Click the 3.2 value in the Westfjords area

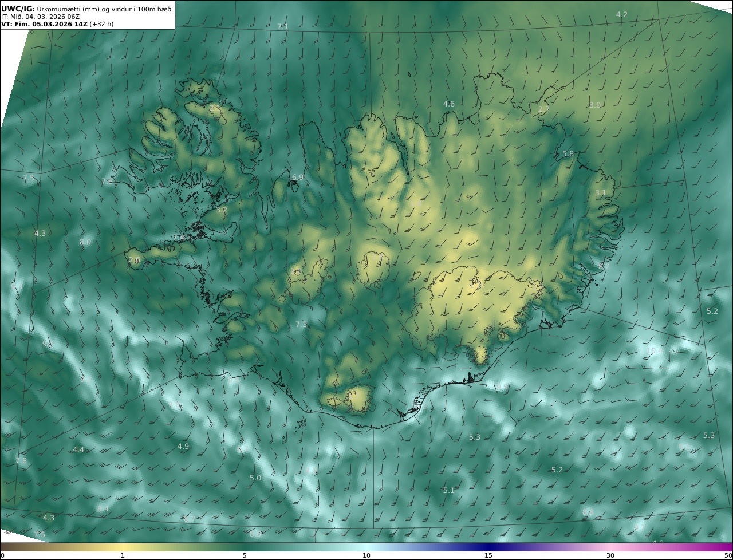click(222, 210)
